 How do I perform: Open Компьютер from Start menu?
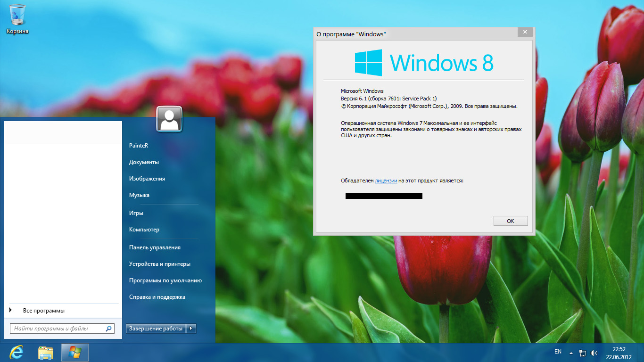coord(144,230)
